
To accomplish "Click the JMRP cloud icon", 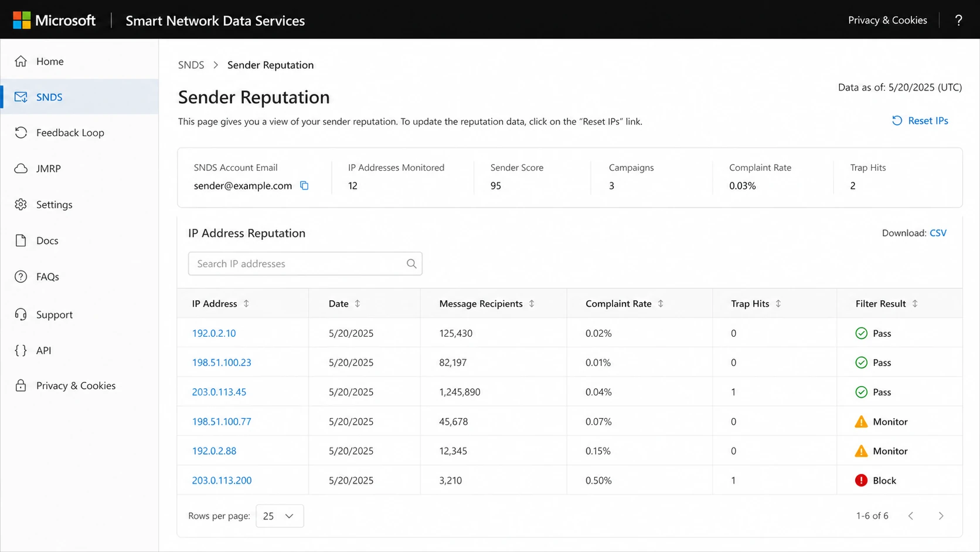I will [x=21, y=168].
